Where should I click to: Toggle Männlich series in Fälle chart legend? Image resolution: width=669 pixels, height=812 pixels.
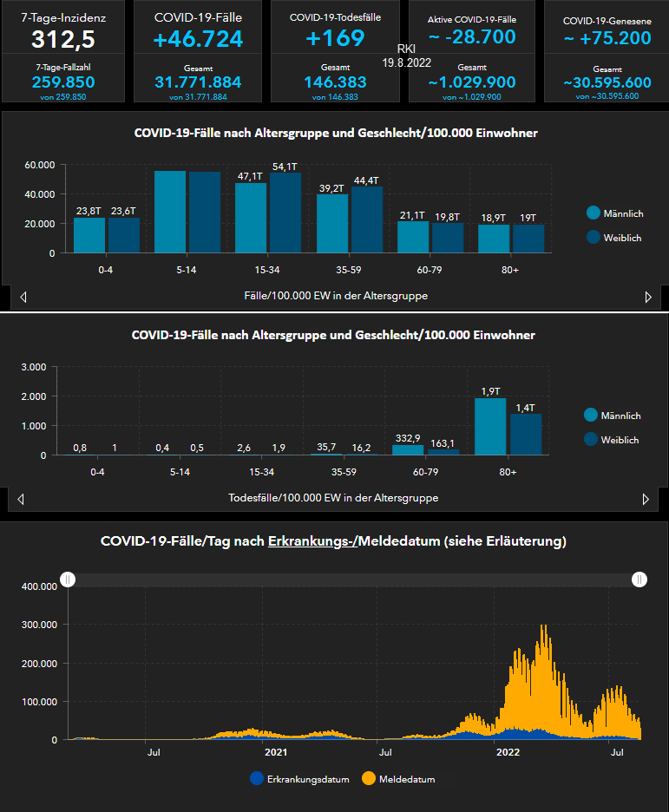594,213
